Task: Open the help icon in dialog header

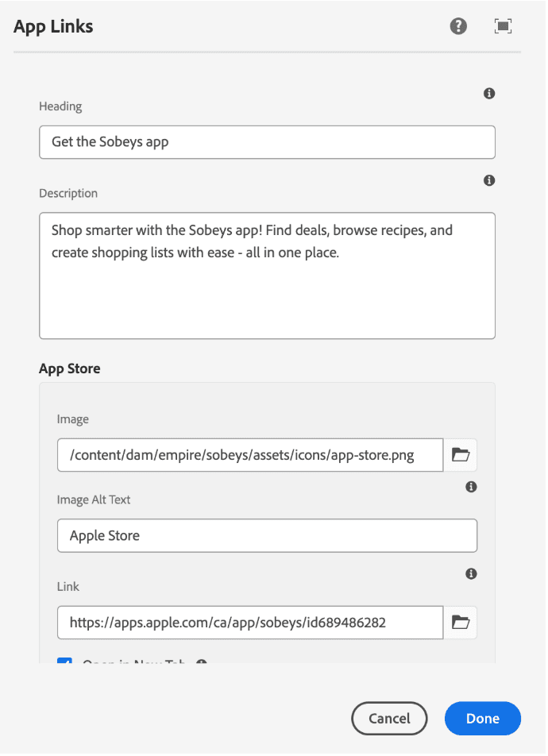Action: pyautogui.click(x=458, y=26)
